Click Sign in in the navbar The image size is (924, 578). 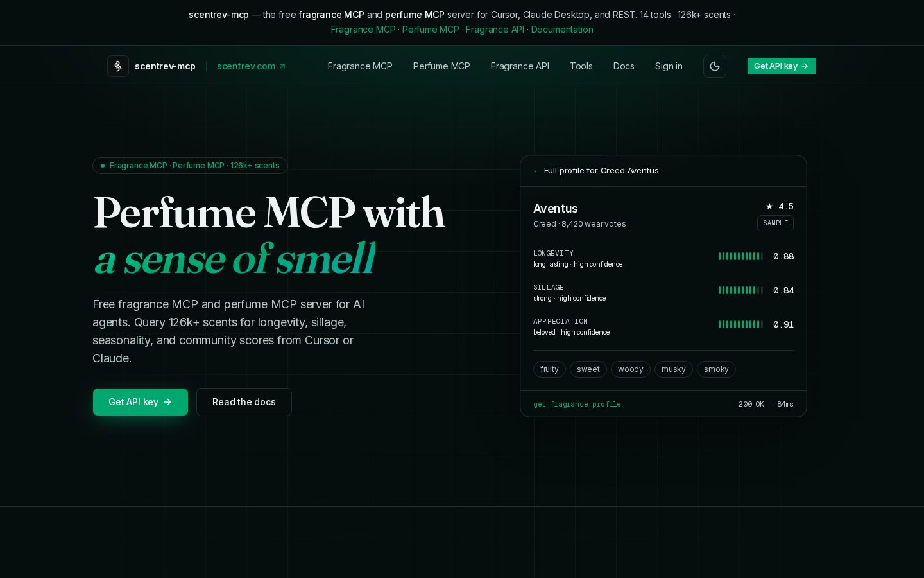coord(669,66)
